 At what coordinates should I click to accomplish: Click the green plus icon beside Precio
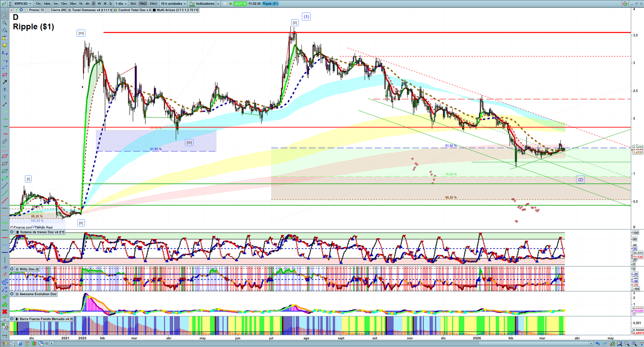(16, 10)
